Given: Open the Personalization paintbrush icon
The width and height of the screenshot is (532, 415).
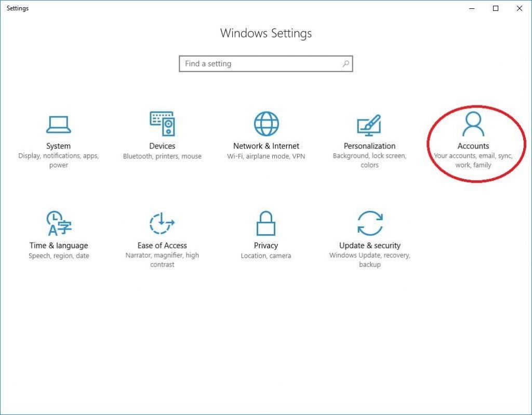Looking at the screenshot, I should coord(369,125).
